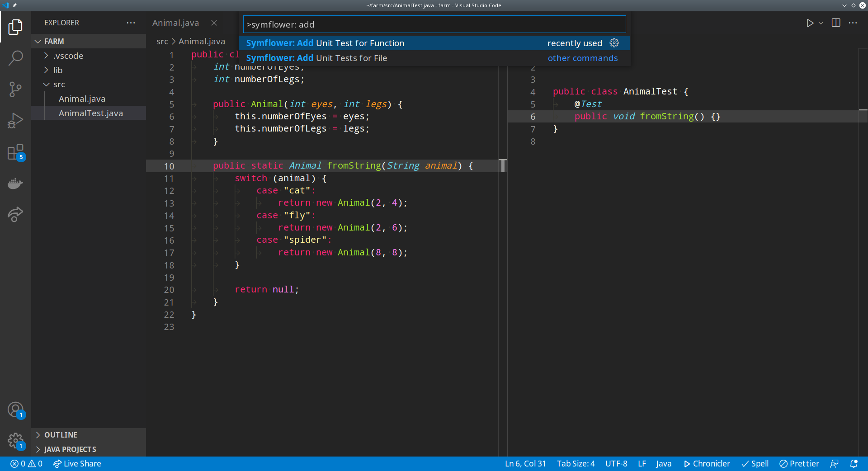This screenshot has height=471, width=868.
Task: Switch to the Animal.java editor tab
Action: point(175,23)
